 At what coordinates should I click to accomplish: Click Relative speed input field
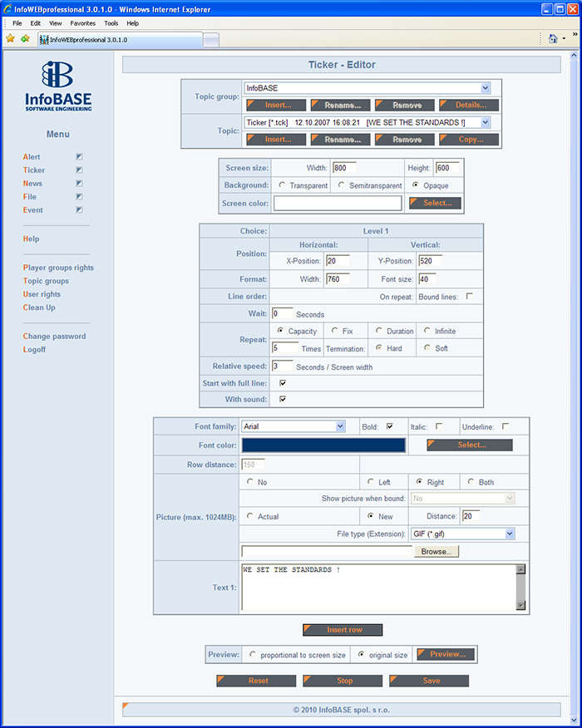pos(283,366)
